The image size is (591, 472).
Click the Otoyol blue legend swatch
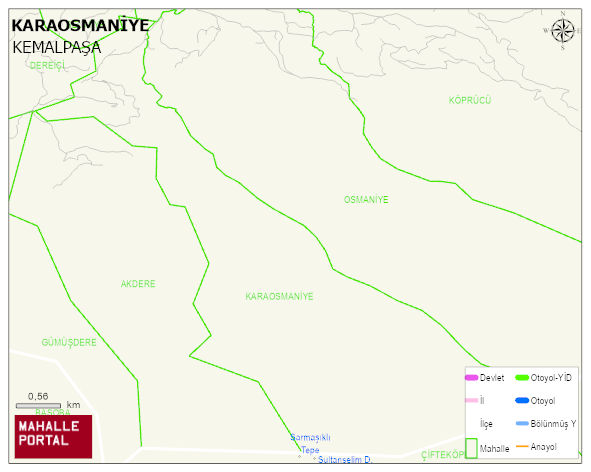point(522,400)
